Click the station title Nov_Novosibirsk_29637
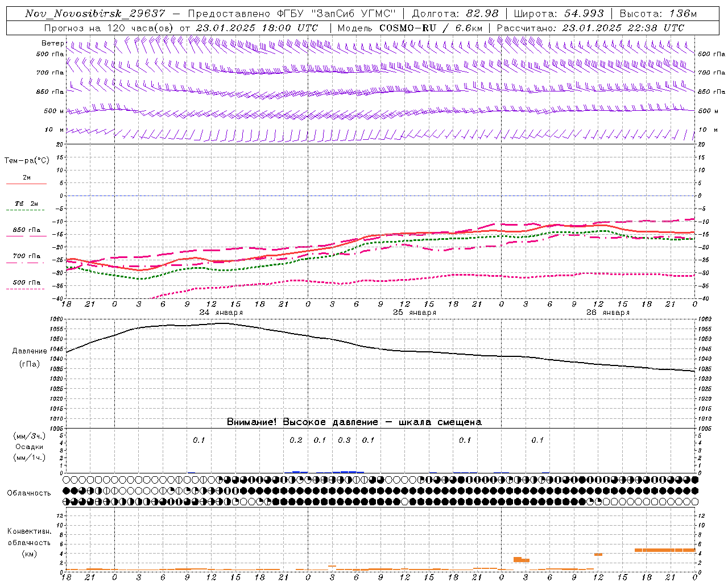 [95, 14]
